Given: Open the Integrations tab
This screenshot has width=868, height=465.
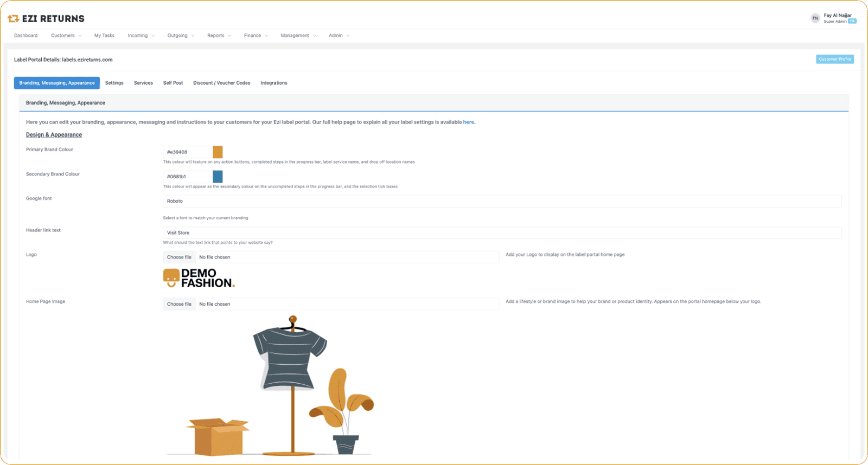Looking at the screenshot, I should click(x=273, y=83).
